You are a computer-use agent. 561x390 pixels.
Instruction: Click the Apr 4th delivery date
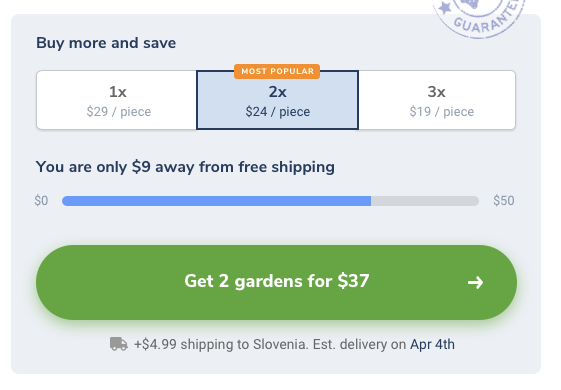[432, 345]
